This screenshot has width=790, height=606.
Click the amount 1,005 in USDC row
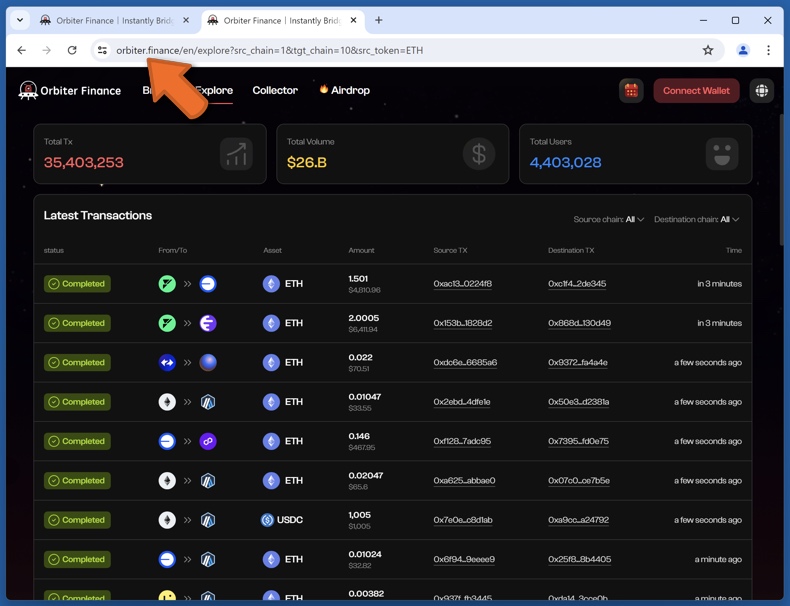(x=359, y=515)
